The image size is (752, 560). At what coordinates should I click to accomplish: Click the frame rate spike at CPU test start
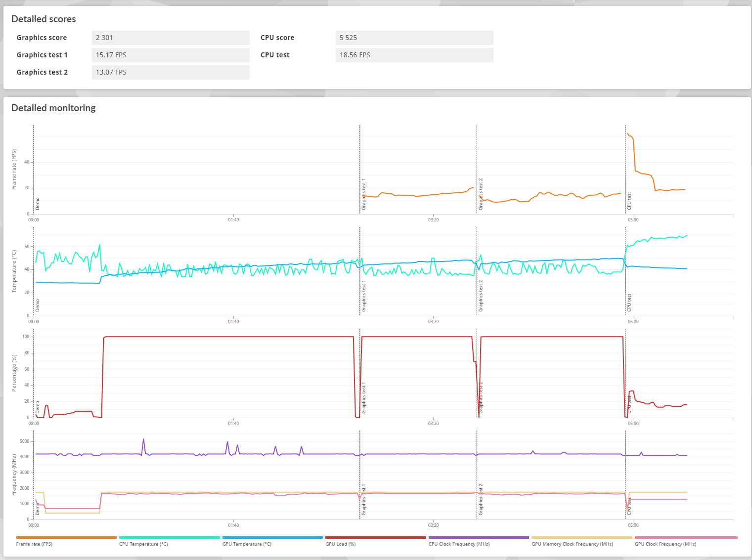click(628, 134)
